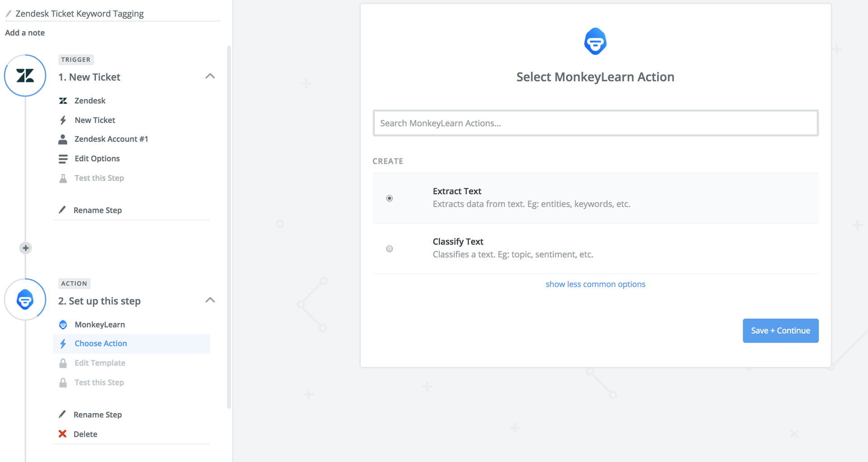This screenshot has width=868, height=462.
Task: Click Test this Step under the trigger
Action: pos(99,178)
